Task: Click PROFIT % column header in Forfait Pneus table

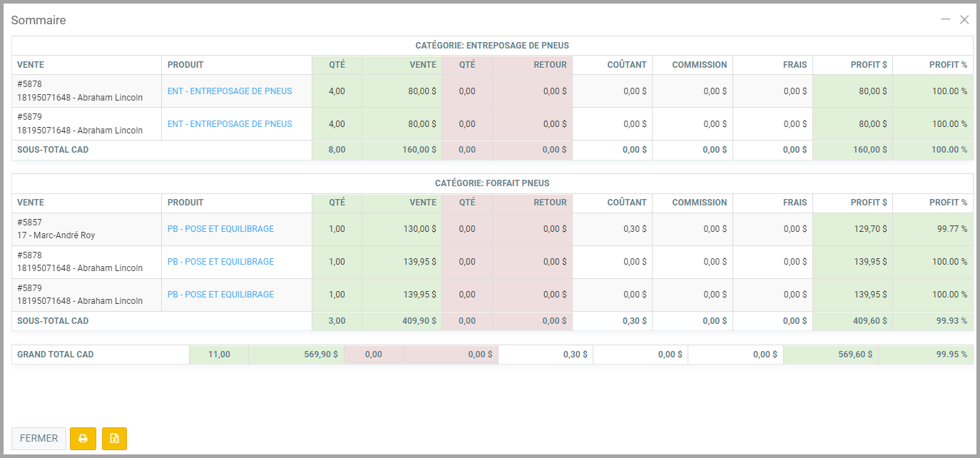Action: 948,203
